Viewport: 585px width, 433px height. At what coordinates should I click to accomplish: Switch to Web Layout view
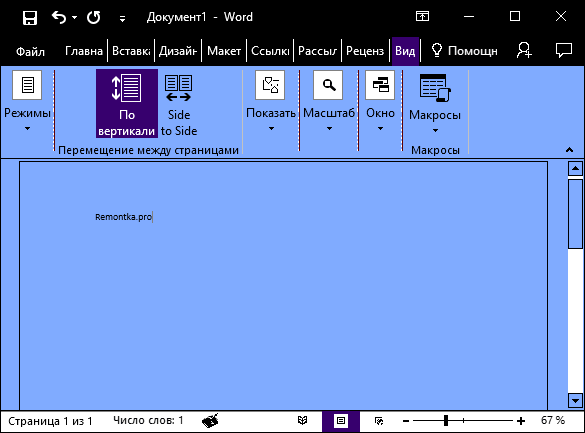pyautogui.click(x=379, y=421)
